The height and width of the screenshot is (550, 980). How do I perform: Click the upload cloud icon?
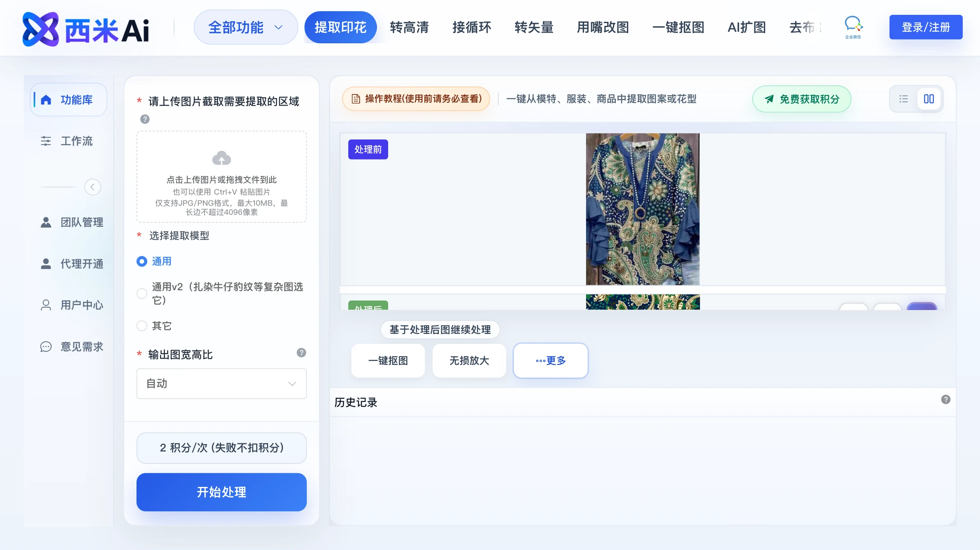point(221,158)
